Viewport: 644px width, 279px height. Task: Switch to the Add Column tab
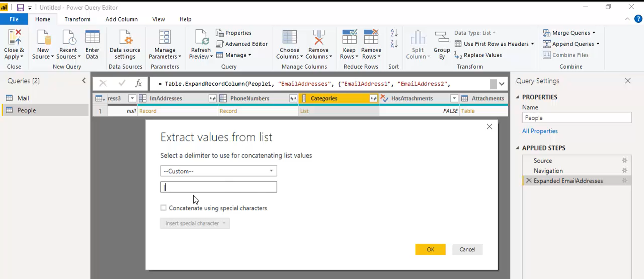(122, 19)
